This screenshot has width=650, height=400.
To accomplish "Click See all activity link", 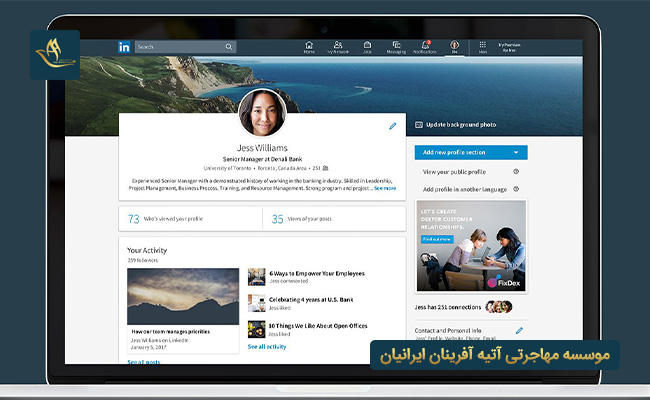I will point(267,347).
